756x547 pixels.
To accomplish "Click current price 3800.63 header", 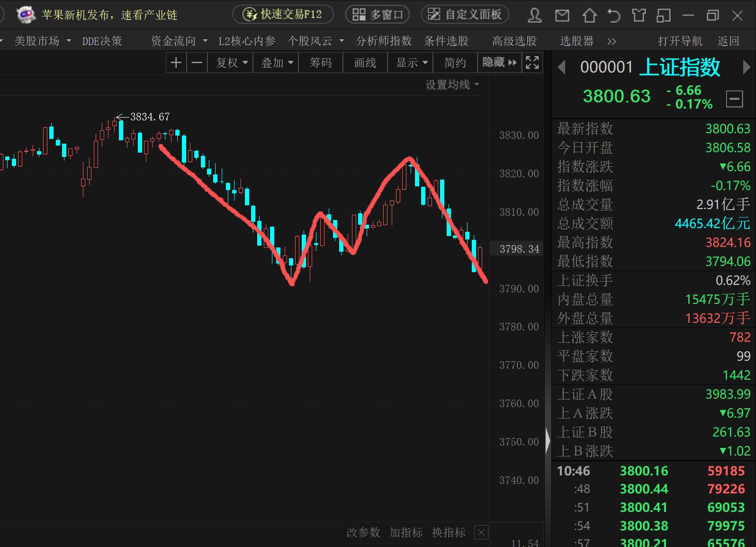I will click(617, 96).
